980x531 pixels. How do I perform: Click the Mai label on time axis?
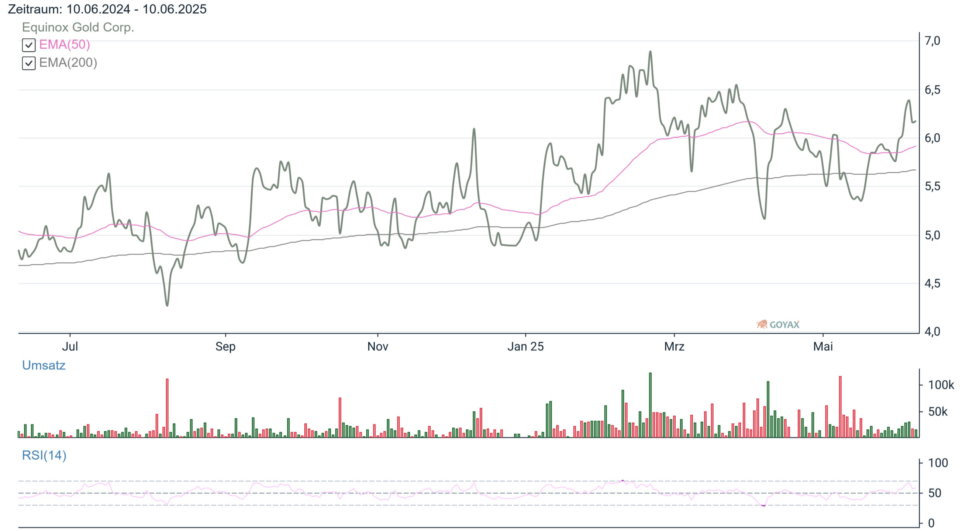point(823,346)
